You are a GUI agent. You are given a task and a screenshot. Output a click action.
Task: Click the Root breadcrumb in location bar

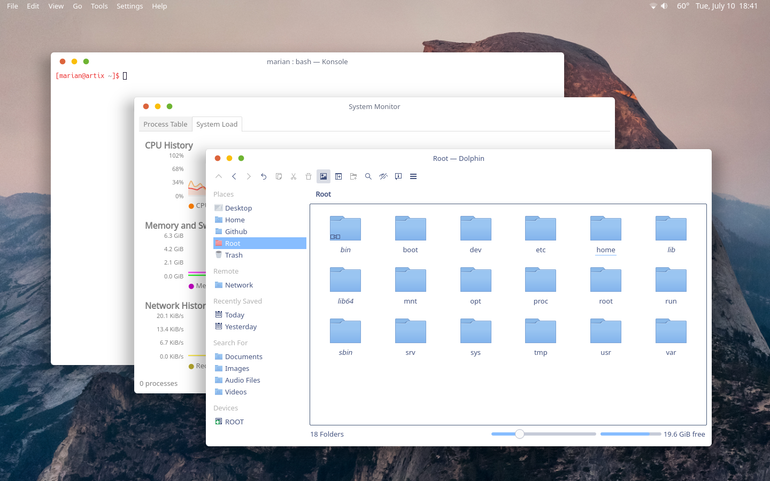click(x=323, y=194)
